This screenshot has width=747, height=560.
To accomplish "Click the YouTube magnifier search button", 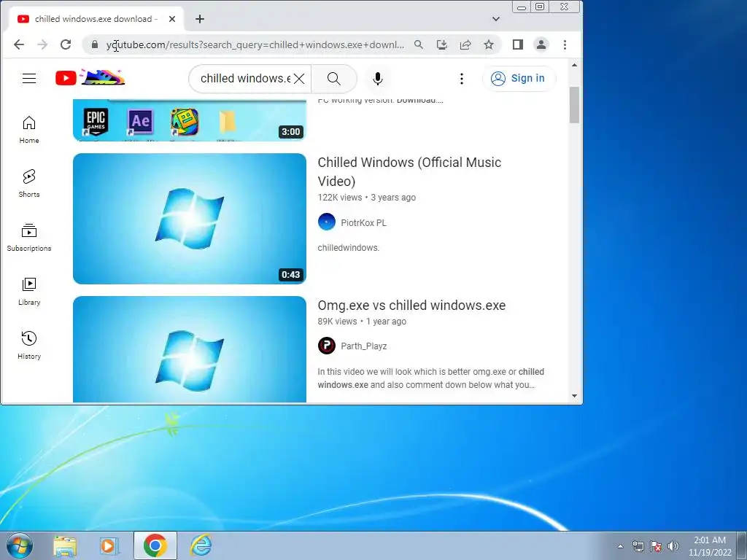I will click(x=334, y=79).
